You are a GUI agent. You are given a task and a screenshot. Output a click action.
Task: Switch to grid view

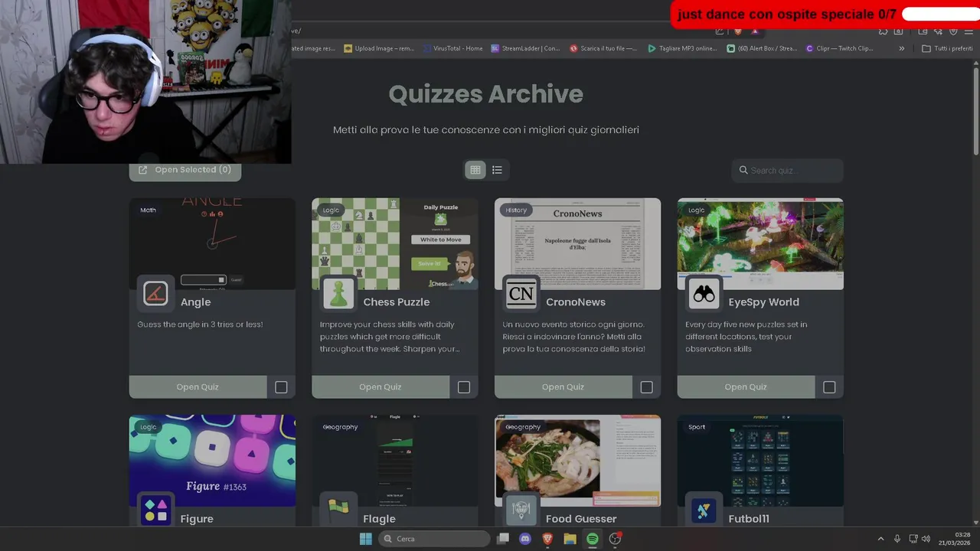(475, 170)
